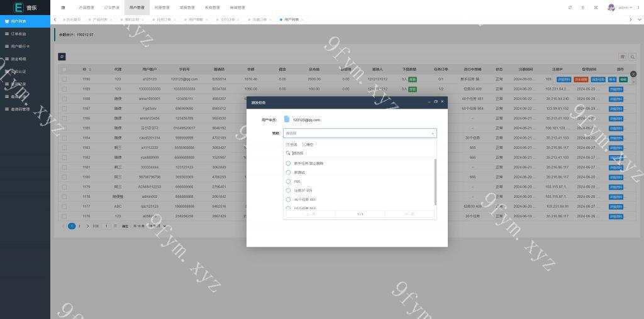Open the admin user dropdown
The height and width of the screenshot is (319, 644).
pyautogui.click(x=625, y=8)
